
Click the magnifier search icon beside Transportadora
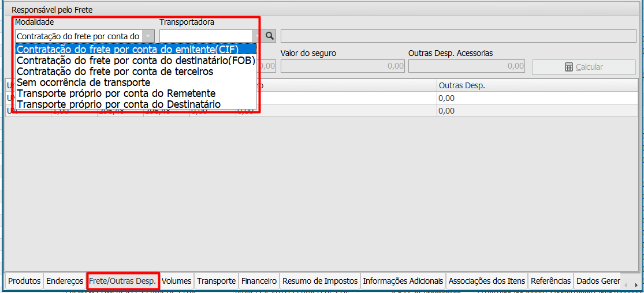pos(270,36)
